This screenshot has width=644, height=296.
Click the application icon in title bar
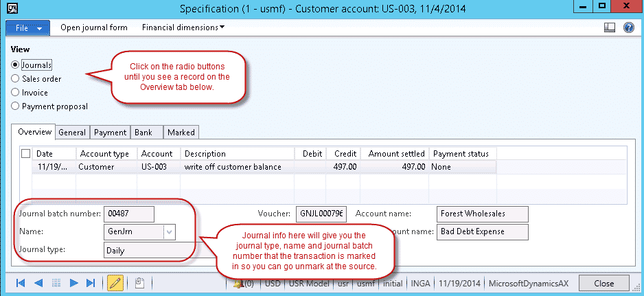pos(14,8)
